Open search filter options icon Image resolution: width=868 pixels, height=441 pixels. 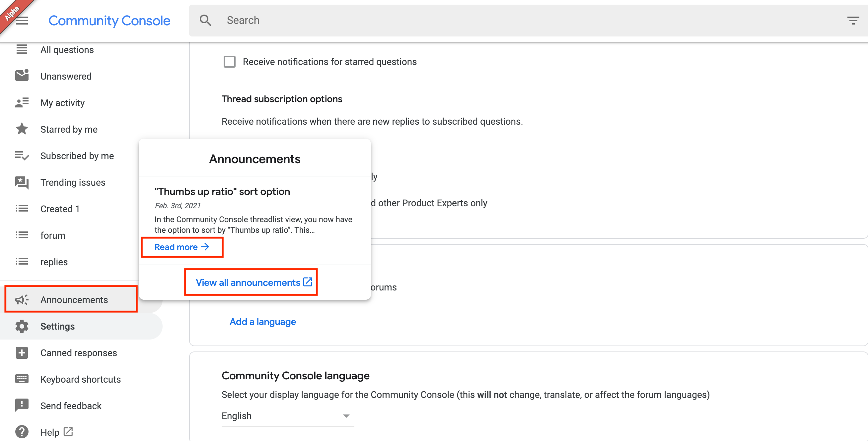[853, 21]
